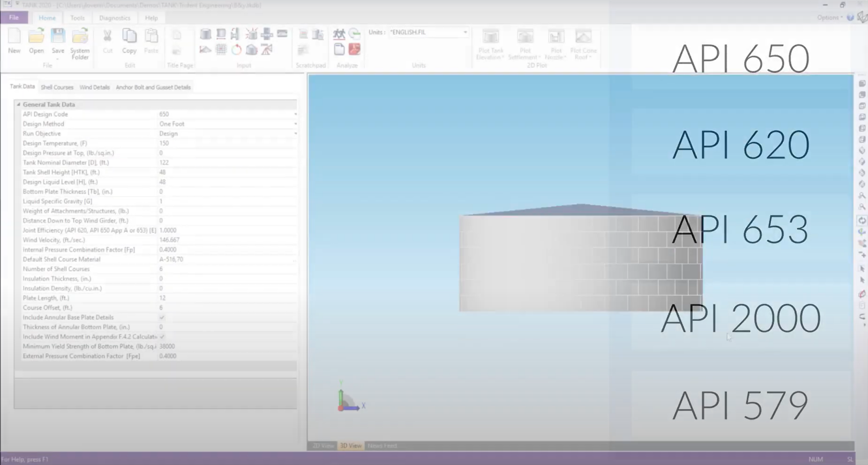Edit the Wind Velocity value 146.667

tap(226, 240)
